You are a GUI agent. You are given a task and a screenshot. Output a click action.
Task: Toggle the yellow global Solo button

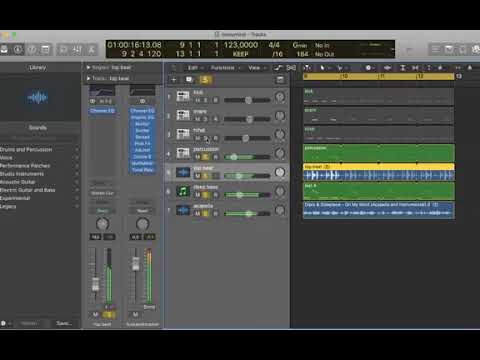click(205, 80)
